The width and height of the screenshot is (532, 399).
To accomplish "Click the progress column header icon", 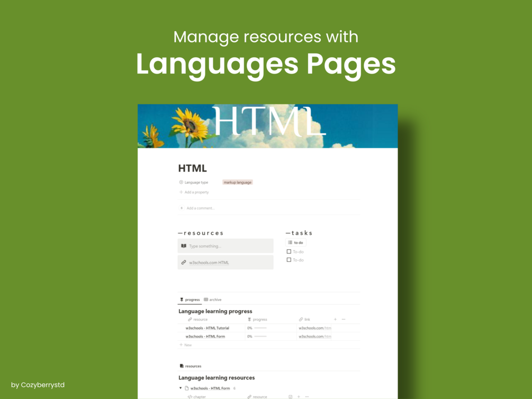I will 249,319.
